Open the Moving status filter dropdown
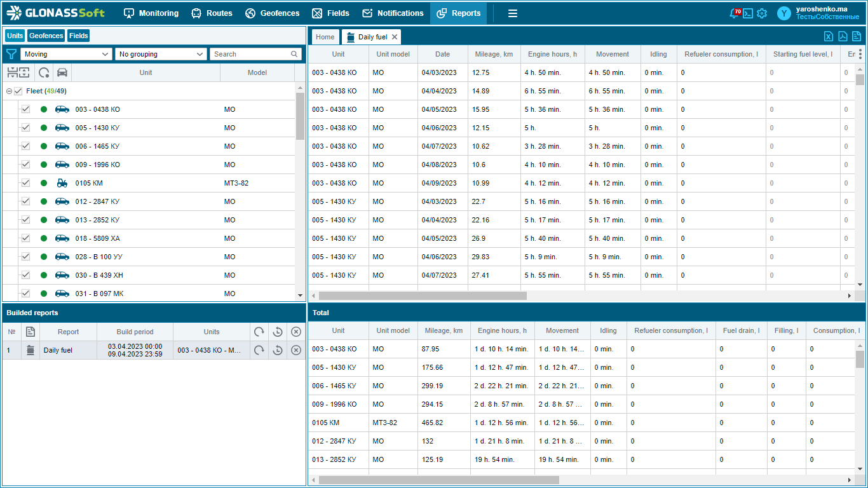Image resolution: width=868 pixels, height=488 pixels. pos(66,54)
